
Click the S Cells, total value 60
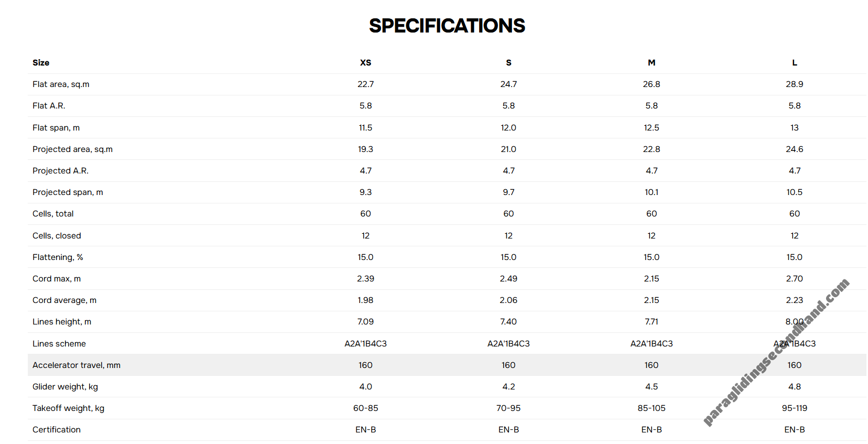(508, 214)
